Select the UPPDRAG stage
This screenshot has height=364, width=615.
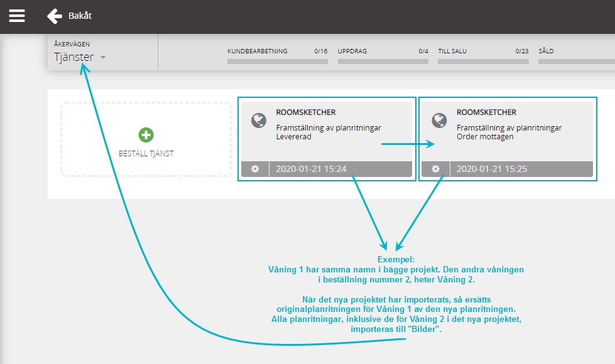[352, 51]
